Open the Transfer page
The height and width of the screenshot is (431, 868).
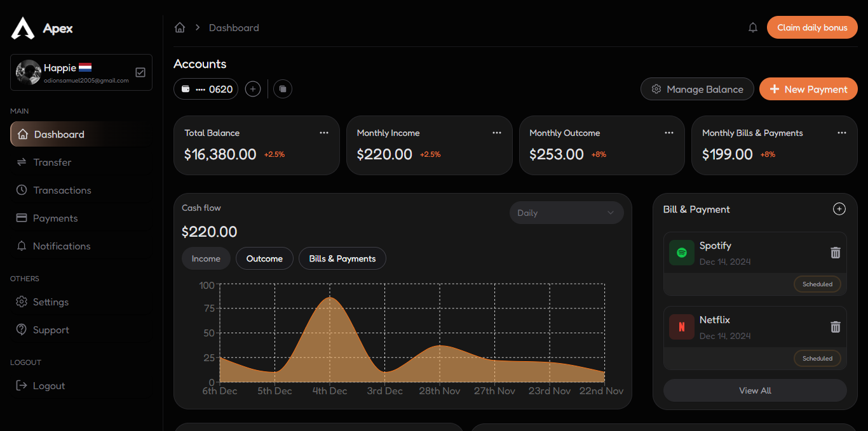[x=81, y=162]
